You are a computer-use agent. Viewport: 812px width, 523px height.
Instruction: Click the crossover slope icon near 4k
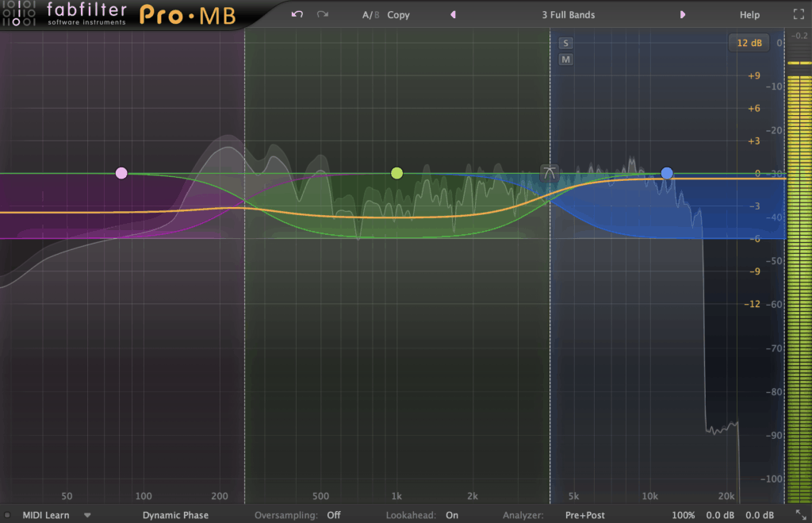[550, 173]
